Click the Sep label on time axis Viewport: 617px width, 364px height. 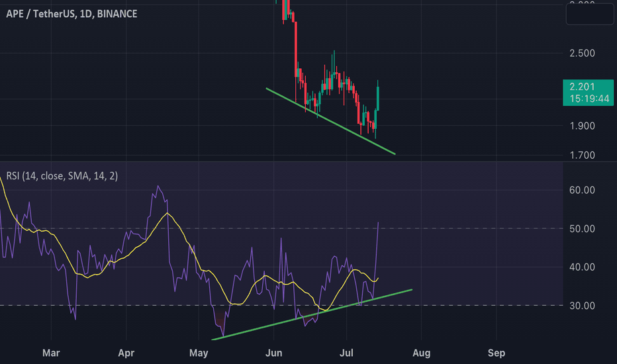coord(497,353)
